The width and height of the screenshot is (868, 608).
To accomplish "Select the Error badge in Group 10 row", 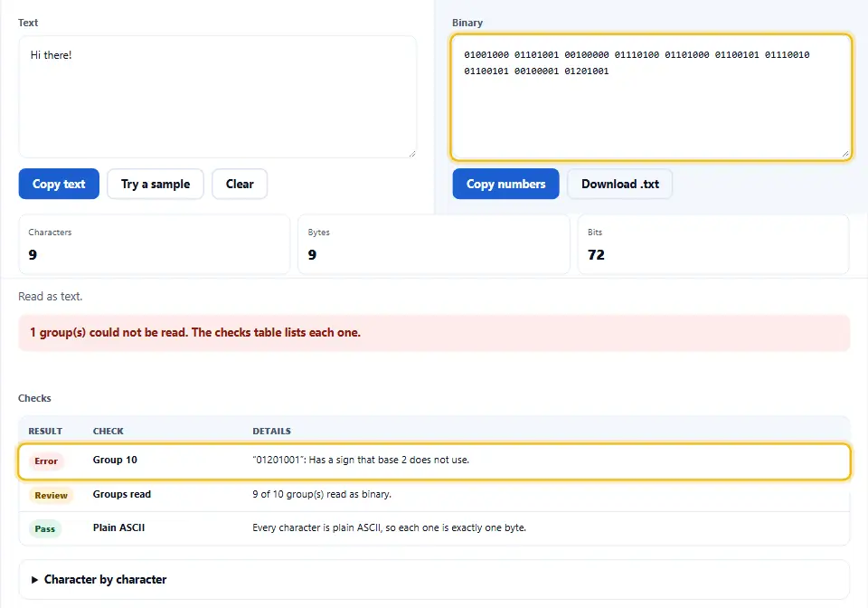I will pos(46,461).
